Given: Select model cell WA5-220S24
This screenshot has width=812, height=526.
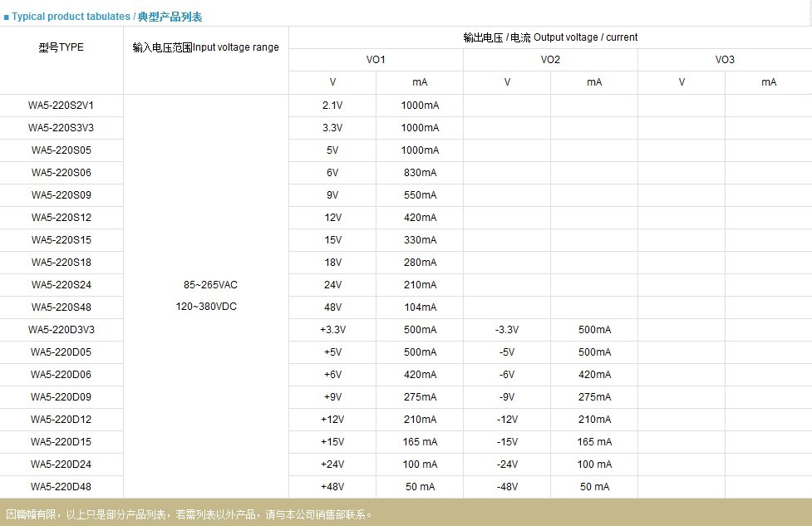Looking at the screenshot, I should tap(62, 285).
